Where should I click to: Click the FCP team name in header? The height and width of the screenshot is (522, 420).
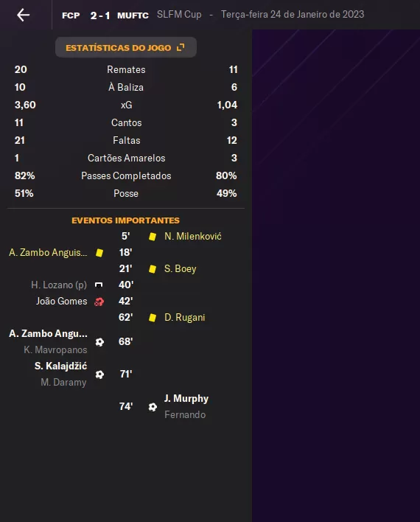click(x=71, y=15)
